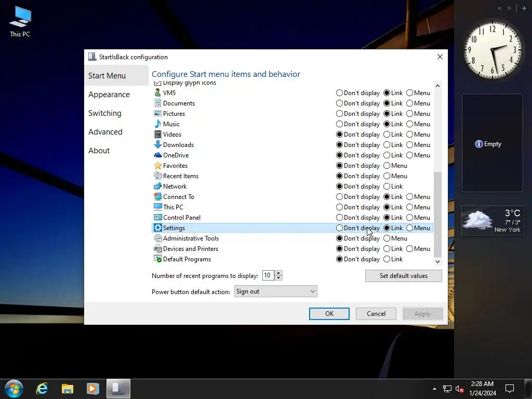The image size is (532, 399).
Task: Decrease number of recent programs
Action: pos(278,278)
